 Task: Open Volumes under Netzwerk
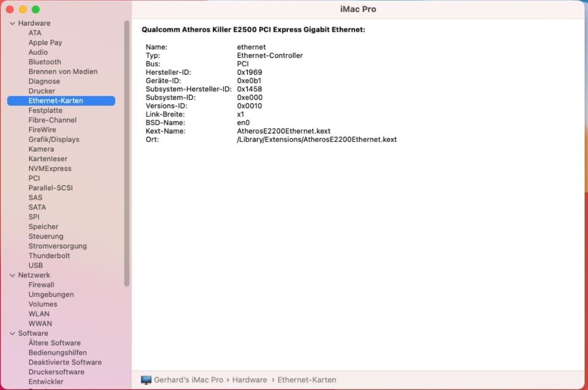[x=43, y=304]
